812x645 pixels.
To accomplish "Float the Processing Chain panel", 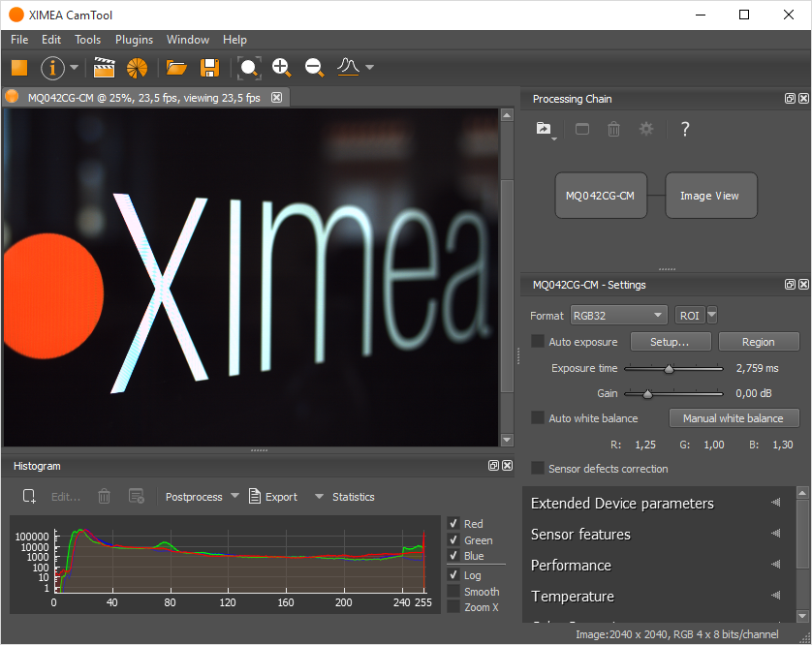I will click(790, 99).
